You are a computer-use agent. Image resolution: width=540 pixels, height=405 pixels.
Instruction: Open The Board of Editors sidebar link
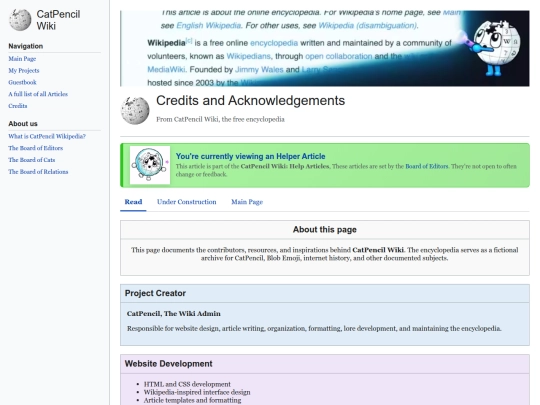pyautogui.click(x=35, y=148)
